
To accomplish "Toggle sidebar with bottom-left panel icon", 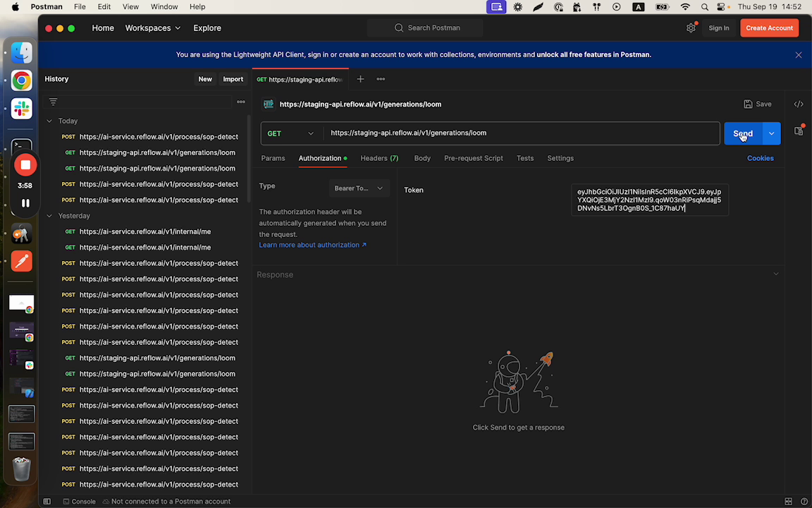I will tap(47, 502).
